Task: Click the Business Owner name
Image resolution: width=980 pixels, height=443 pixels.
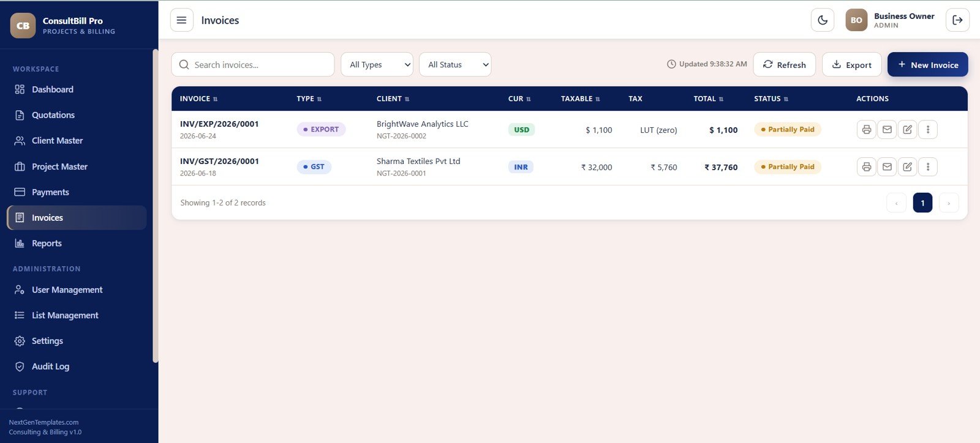Action: click(904, 17)
